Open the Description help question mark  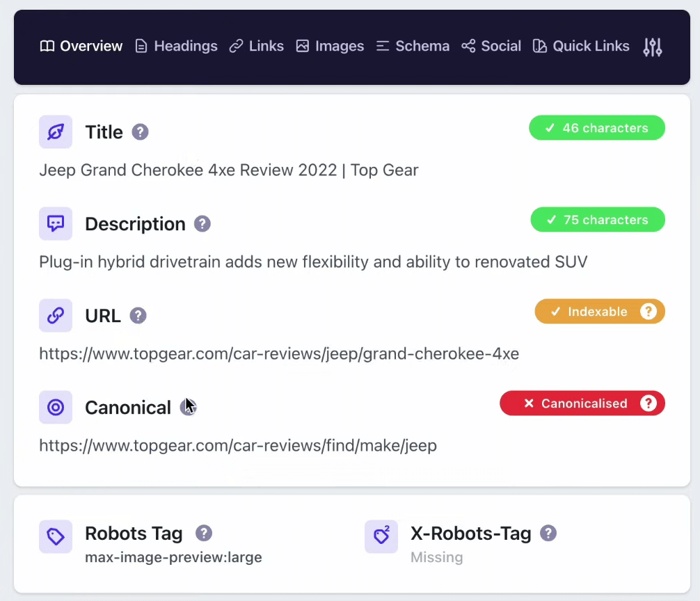coord(202,223)
